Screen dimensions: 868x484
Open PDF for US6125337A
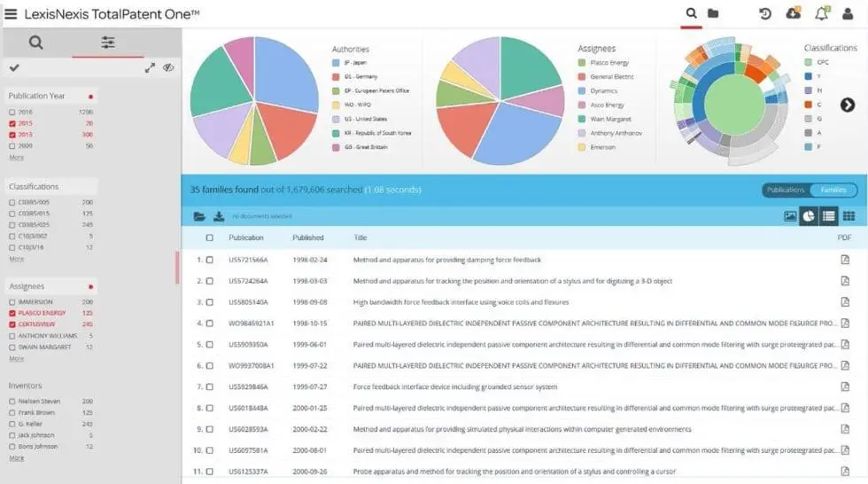pyautogui.click(x=845, y=472)
